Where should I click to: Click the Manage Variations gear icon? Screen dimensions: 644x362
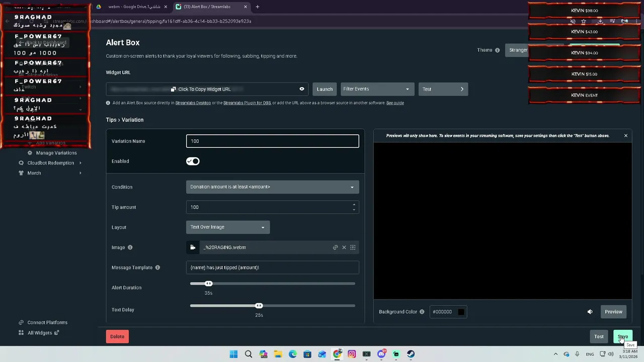coord(30,153)
